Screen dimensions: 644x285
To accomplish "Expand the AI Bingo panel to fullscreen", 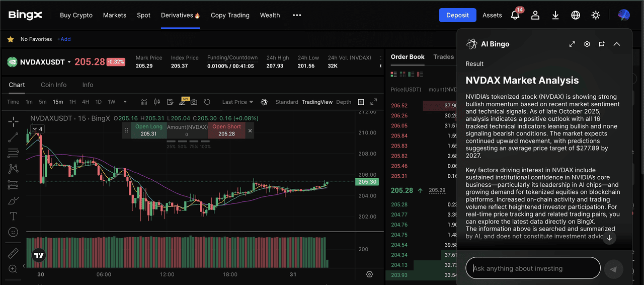I will pyautogui.click(x=572, y=44).
